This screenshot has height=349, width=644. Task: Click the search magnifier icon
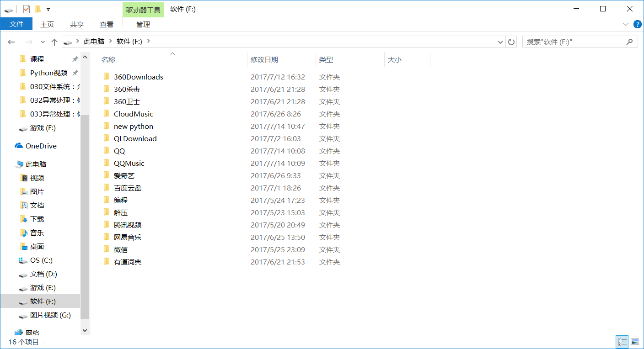click(630, 42)
